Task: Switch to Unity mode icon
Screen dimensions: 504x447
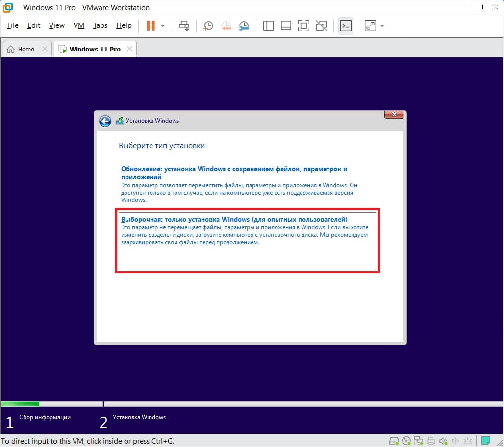Action: pos(322,25)
